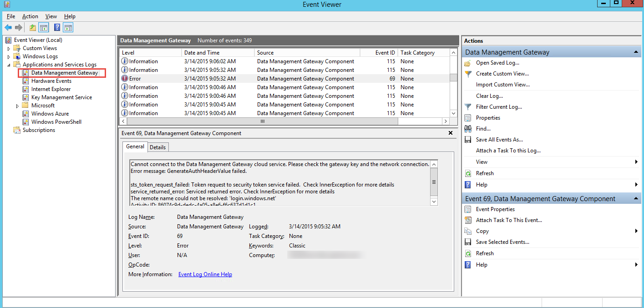Click upper Refresh icon under Data Management Gateway
644x308 pixels.
coord(467,173)
